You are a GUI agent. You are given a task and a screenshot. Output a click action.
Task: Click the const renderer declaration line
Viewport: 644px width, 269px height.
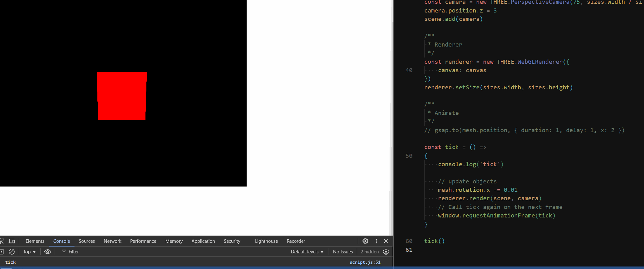[497, 62]
